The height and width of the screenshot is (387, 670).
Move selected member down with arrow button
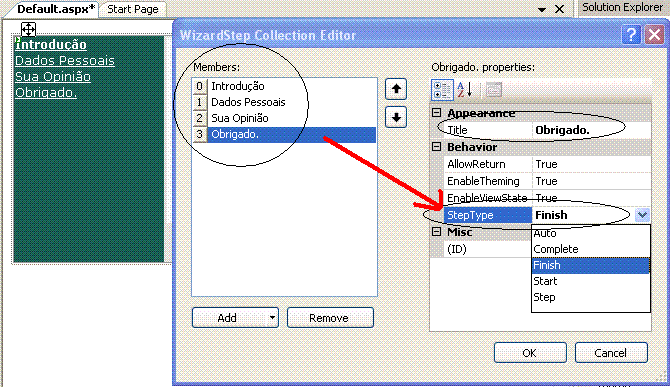(x=396, y=117)
